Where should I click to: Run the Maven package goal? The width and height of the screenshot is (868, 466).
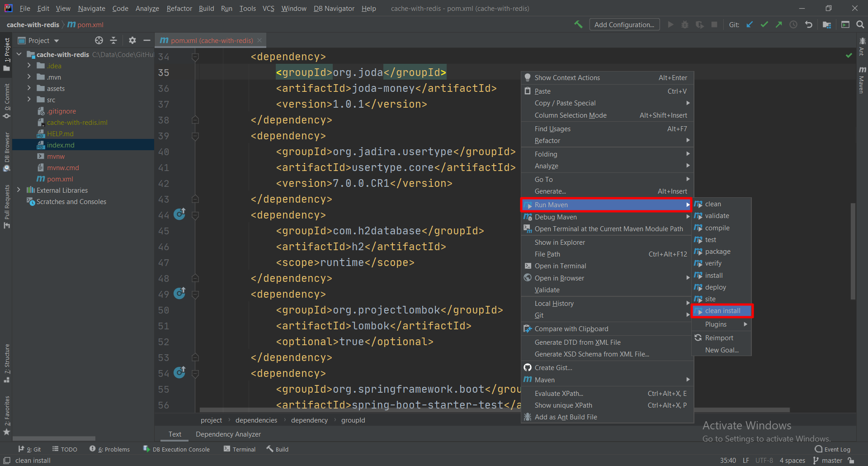[721, 252]
